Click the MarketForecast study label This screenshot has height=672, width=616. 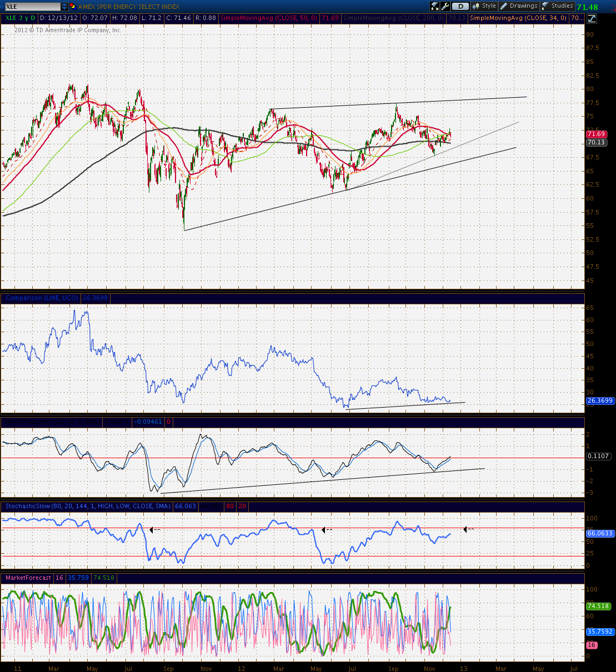tap(28, 578)
